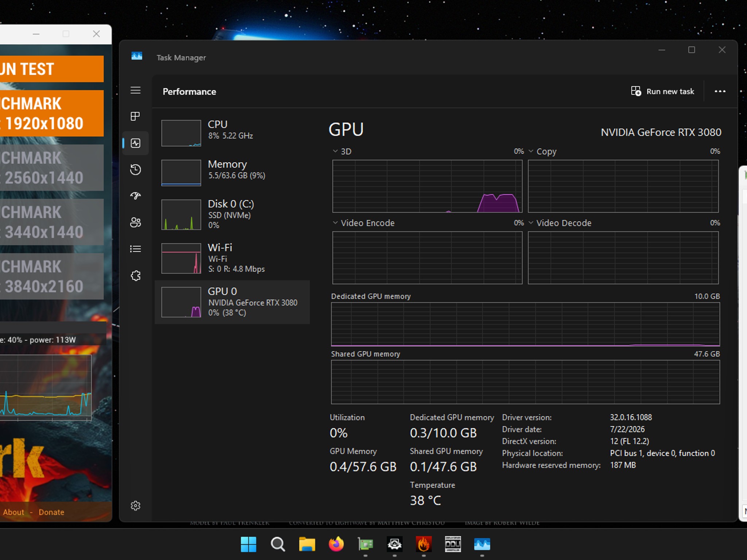The image size is (747, 560).
Task: Click the 187 MB hardware reserved value
Action: (623, 465)
